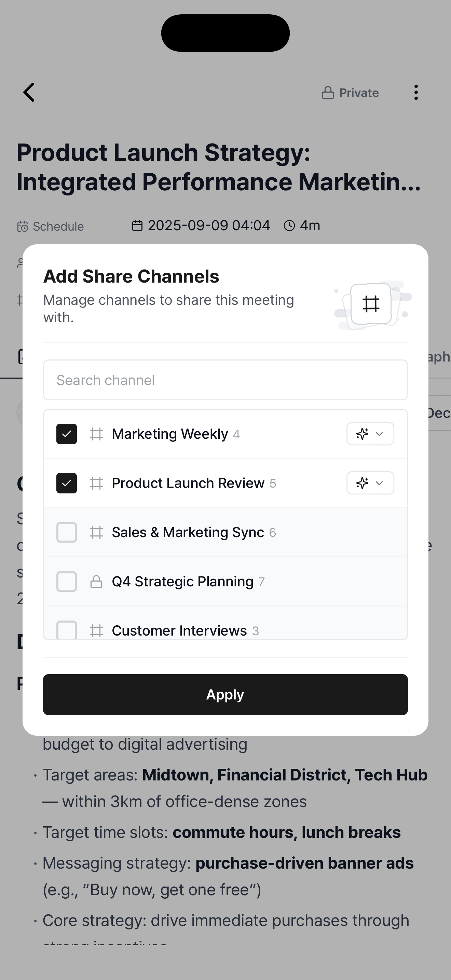The width and height of the screenshot is (451, 980).
Task: Click the Schedule calendar icon
Action: coord(23,226)
